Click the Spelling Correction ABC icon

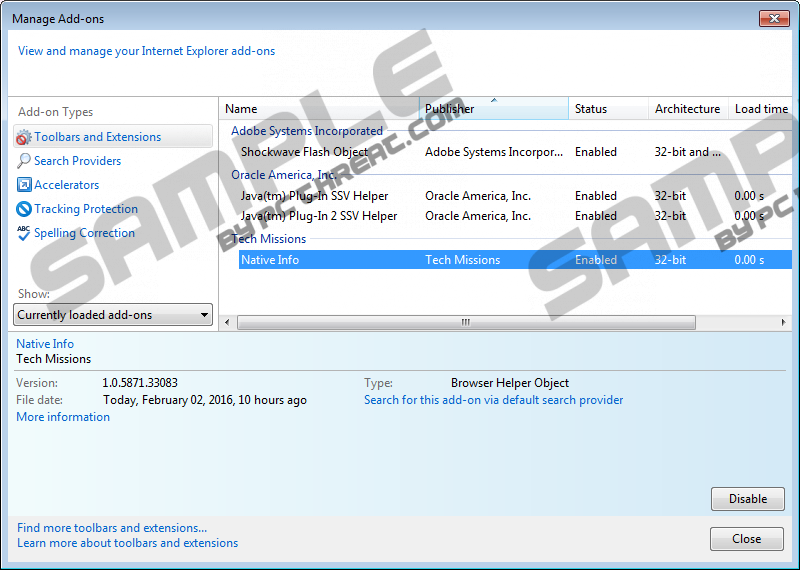[25, 233]
